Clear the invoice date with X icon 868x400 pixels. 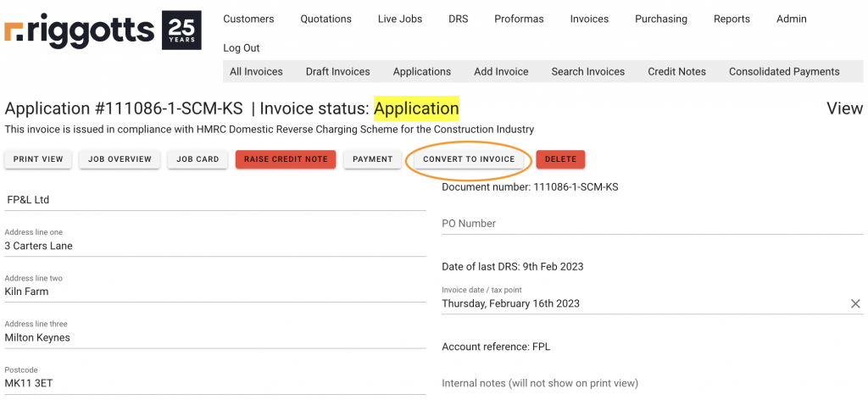tap(855, 303)
